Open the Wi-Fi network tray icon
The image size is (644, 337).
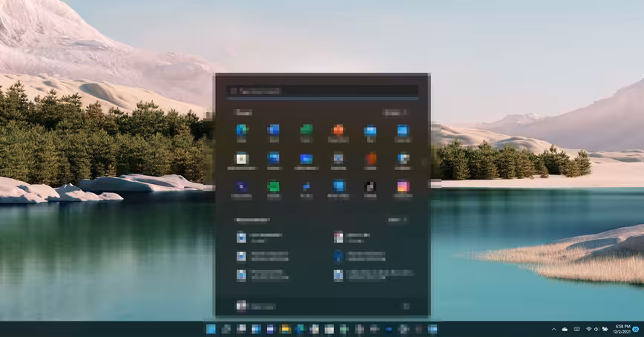588,329
